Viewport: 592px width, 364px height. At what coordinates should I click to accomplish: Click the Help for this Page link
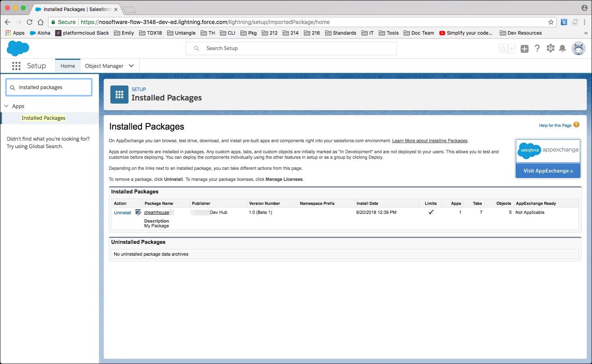[x=555, y=125]
